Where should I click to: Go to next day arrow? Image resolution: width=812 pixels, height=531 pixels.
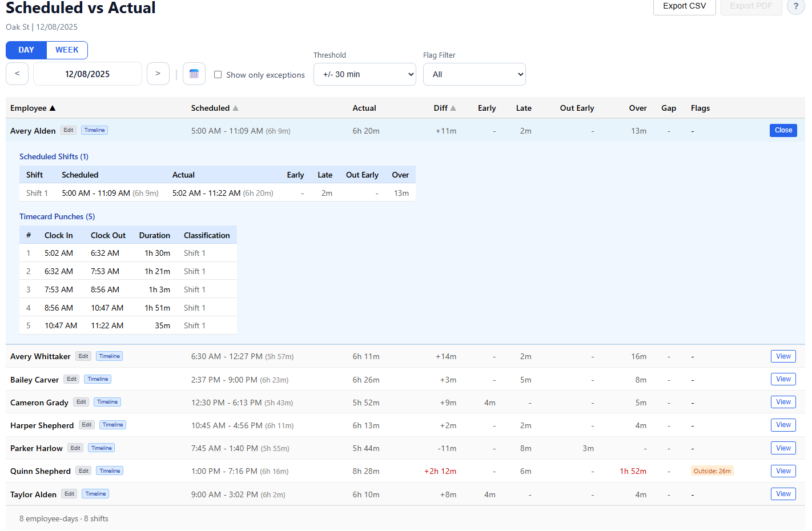pos(158,74)
